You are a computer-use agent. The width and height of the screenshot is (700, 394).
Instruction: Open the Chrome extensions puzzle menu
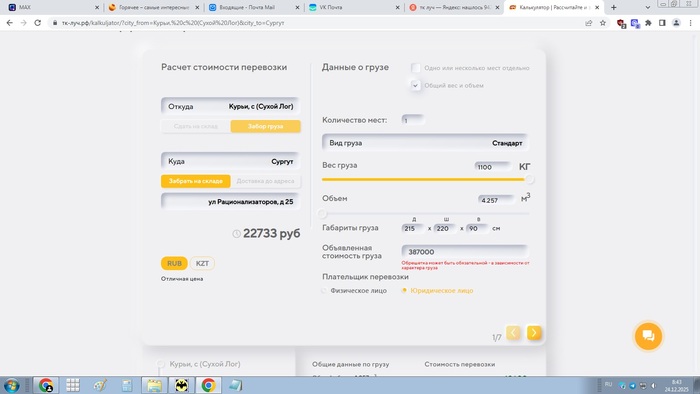[648, 23]
